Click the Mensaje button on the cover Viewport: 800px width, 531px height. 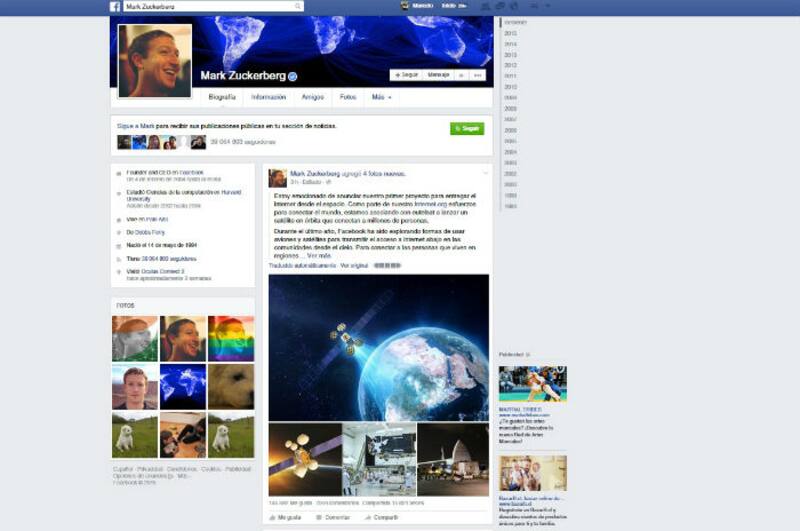tap(438, 75)
